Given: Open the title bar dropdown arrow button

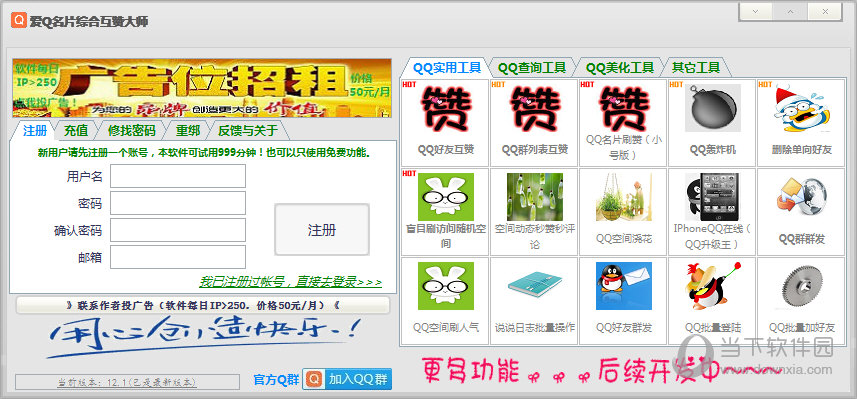Looking at the screenshot, I should tap(755, 11).
